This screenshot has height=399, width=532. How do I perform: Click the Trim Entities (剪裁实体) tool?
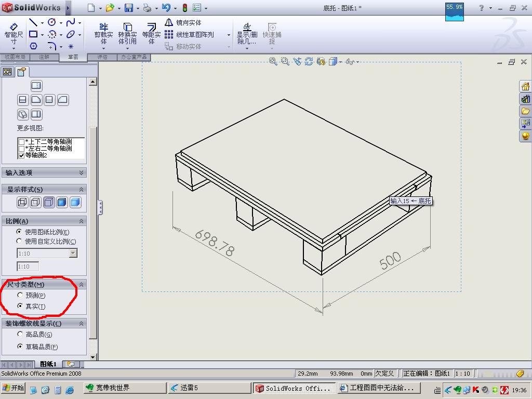(x=103, y=34)
